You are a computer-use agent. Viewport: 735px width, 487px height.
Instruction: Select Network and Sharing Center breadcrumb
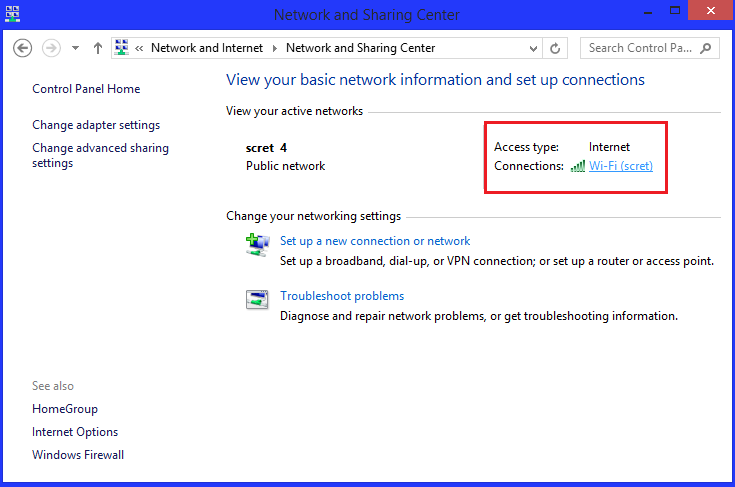[x=360, y=48]
